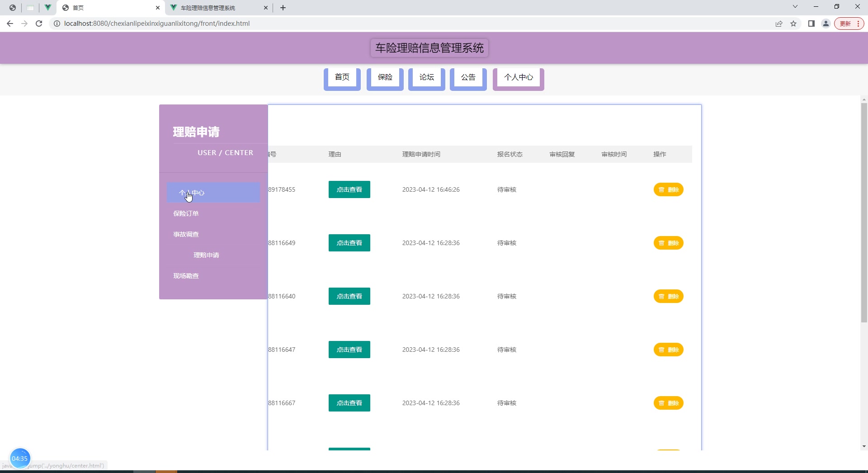Bookmark this tab with the star
868x473 pixels.
point(793,24)
